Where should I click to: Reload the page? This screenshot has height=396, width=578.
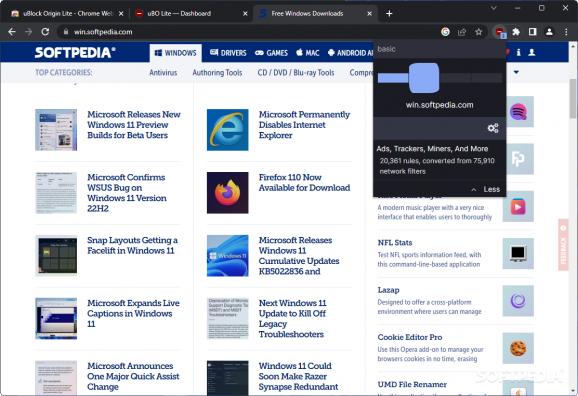click(x=45, y=32)
